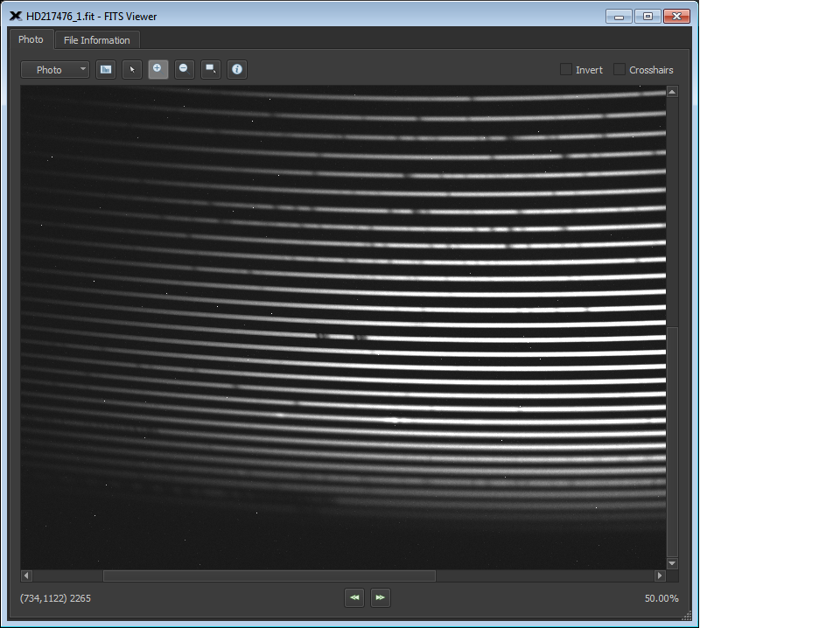The width and height of the screenshot is (840, 628).
Task: Enable the Invert checkbox
Action: point(566,70)
